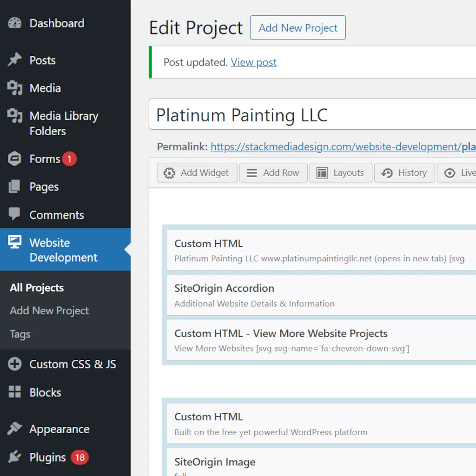Click the Comments speech bubble icon

14,214
